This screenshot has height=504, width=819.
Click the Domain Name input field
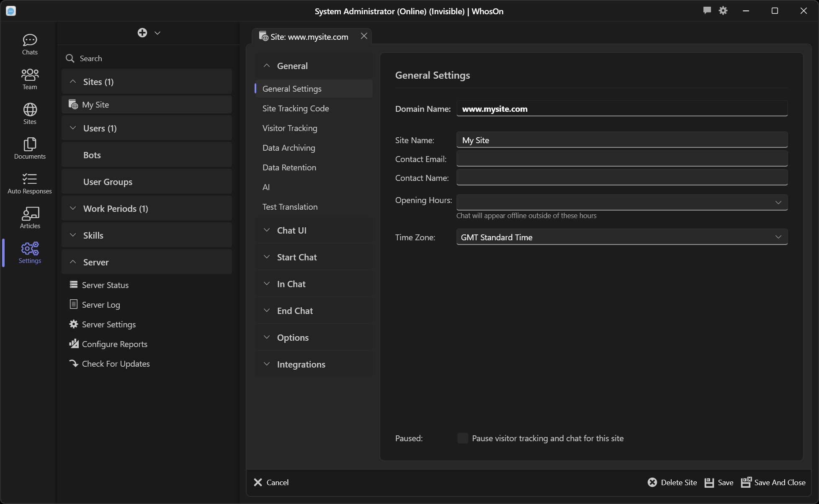622,108
